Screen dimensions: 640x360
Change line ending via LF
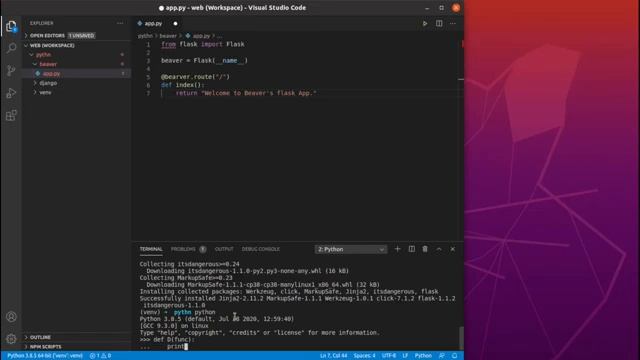tap(405, 356)
